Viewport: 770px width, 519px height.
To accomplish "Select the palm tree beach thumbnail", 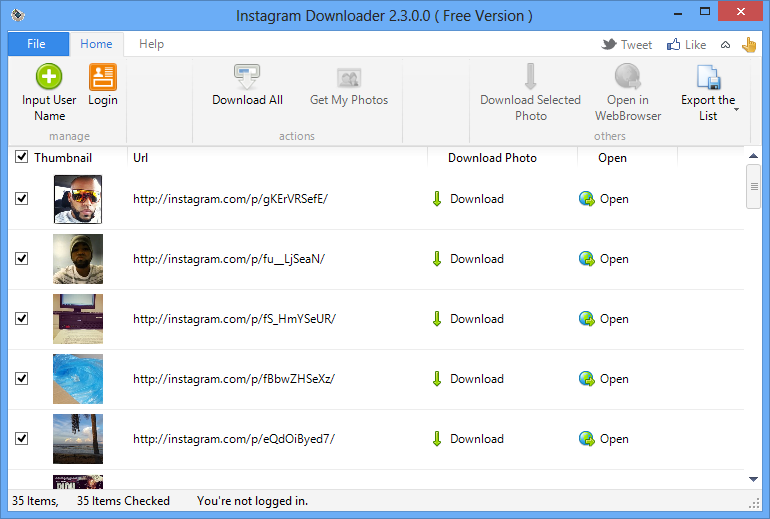I will tap(78, 438).
